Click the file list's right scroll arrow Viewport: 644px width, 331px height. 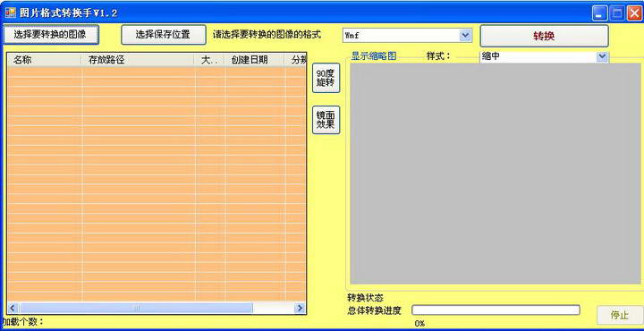[x=301, y=308]
